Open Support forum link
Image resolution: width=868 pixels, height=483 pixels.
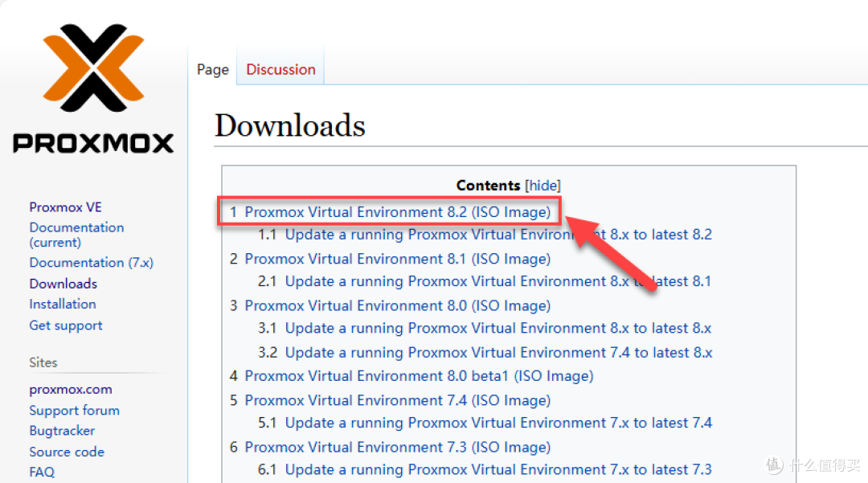tap(74, 411)
